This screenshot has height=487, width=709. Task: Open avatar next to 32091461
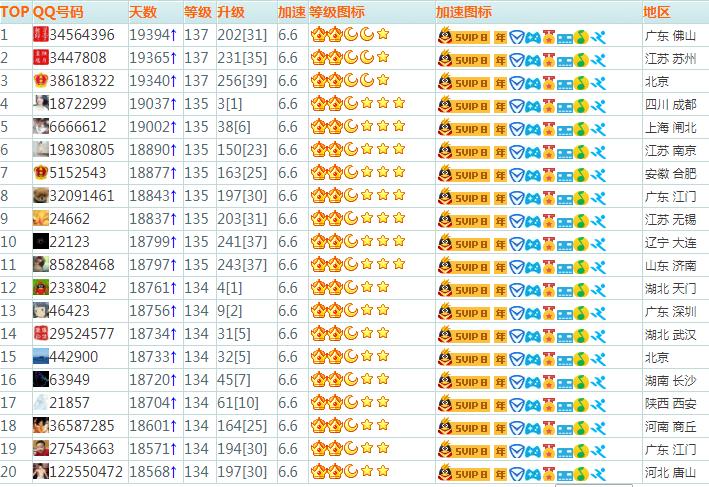[41, 195]
